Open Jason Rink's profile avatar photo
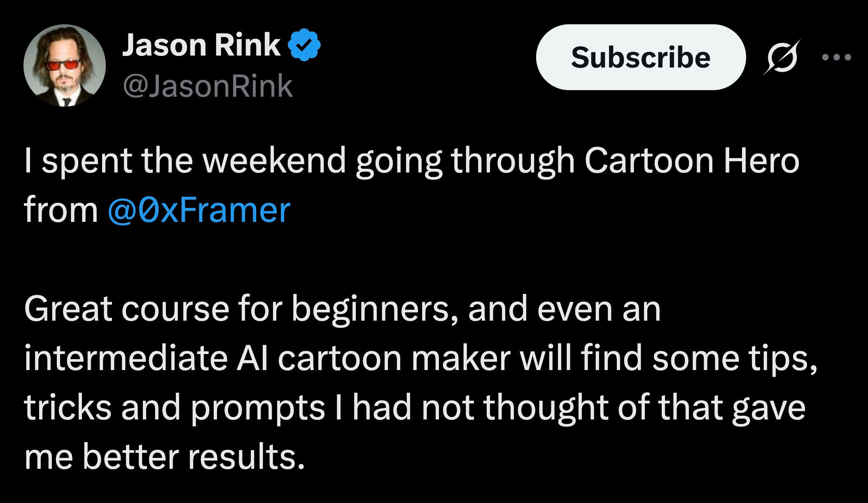Viewport: 868px width, 503px height. pos(65,65)
